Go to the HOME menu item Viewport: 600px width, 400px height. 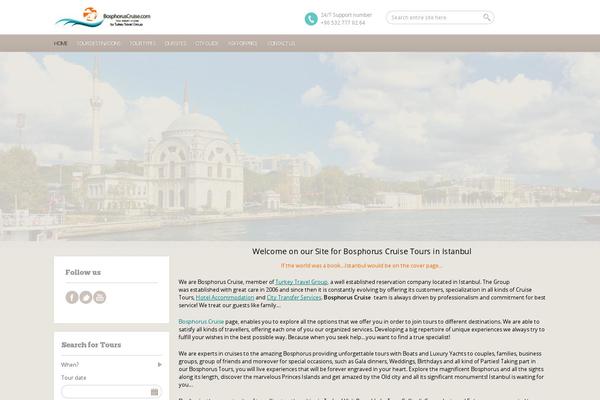[60, 43]
